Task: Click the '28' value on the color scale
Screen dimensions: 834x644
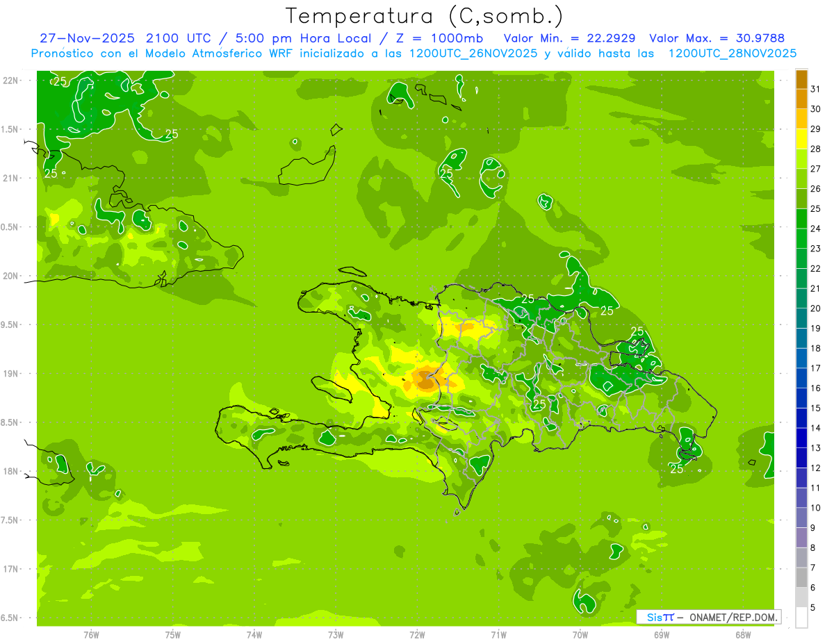Action: point(815,149)
